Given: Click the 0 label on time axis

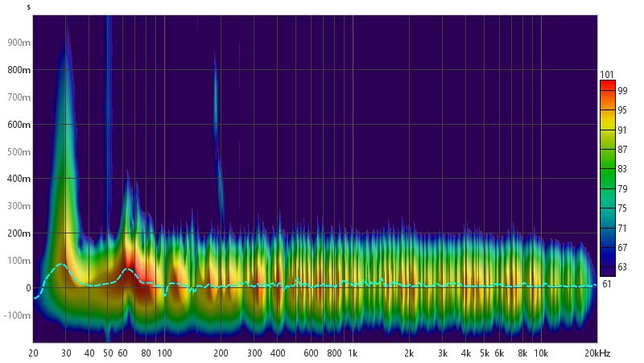Looking at the screenshot, I should pyautogui.click(x=28, y=288).
